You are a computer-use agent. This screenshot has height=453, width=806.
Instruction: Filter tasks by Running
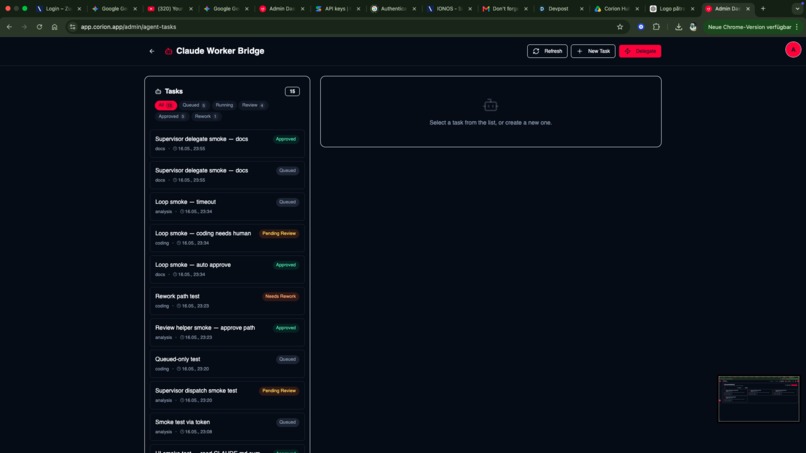click(224, 105)
